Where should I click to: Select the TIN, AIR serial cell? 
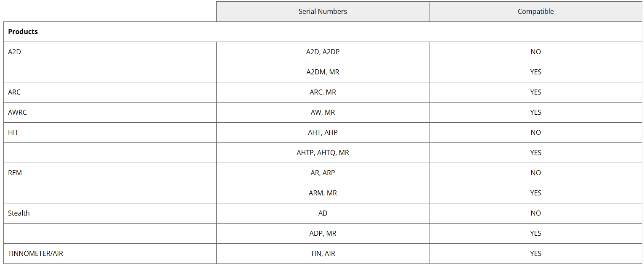[323, 254]
